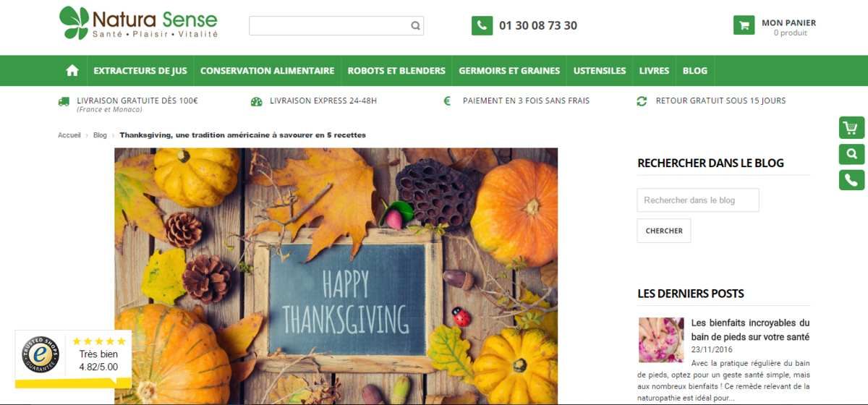
Task: Open the Trusted Shops rating badge
Action: tap(73, 359)
